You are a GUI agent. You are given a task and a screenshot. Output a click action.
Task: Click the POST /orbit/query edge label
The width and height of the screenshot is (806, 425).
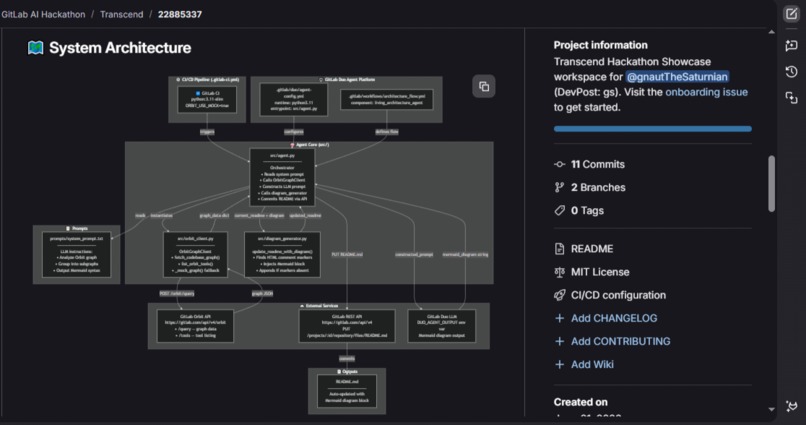(177, 293)
